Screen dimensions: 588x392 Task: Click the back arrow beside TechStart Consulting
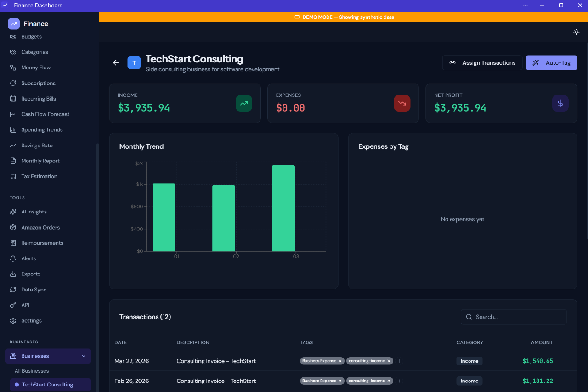point(115,62)
